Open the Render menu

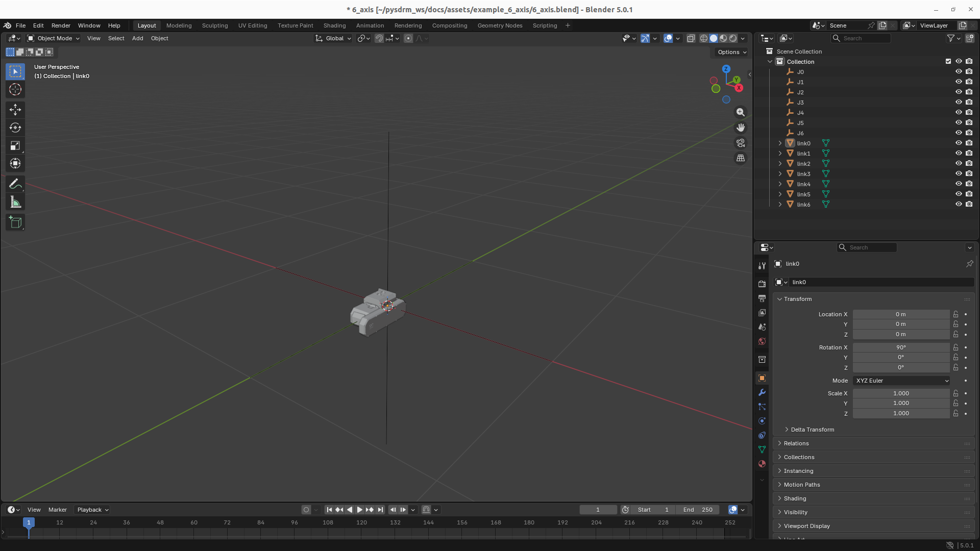coord(61,26)
